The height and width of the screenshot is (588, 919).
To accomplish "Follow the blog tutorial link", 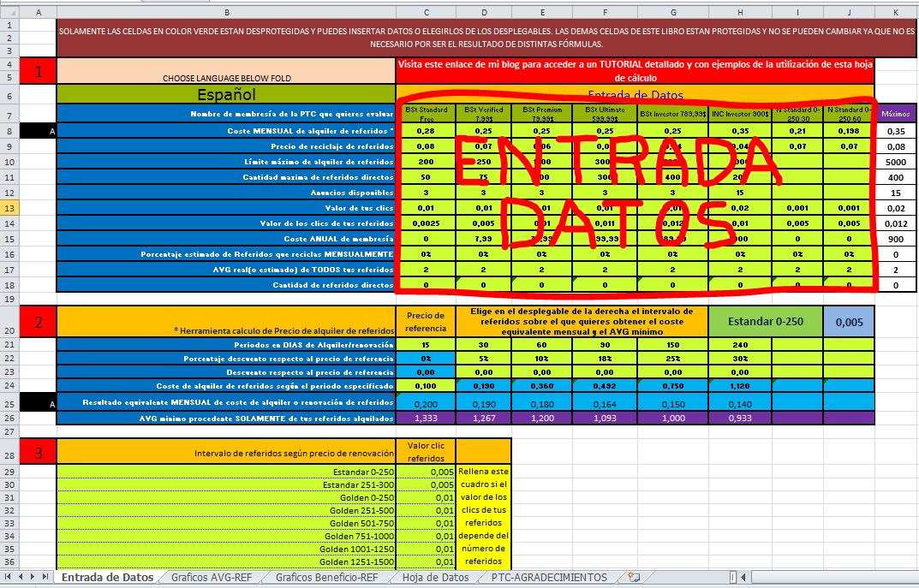I will click(634, 67).
